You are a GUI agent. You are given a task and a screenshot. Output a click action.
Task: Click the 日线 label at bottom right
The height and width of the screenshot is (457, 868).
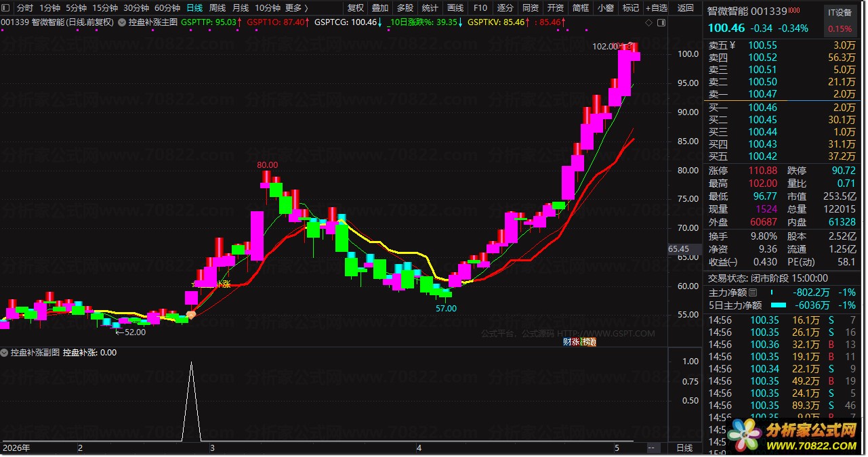click(x=685, y=448)
